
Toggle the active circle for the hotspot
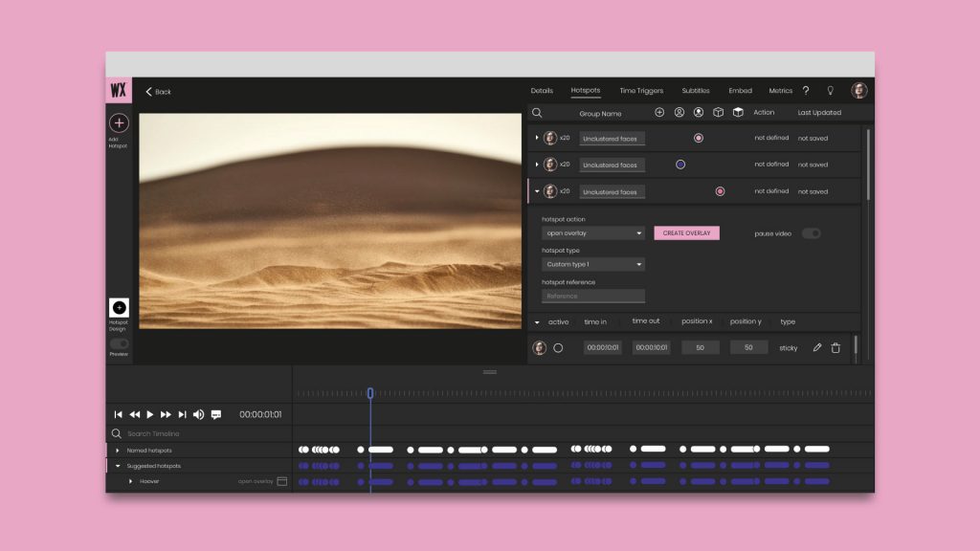pyautogui.click(x=558, y=348)
